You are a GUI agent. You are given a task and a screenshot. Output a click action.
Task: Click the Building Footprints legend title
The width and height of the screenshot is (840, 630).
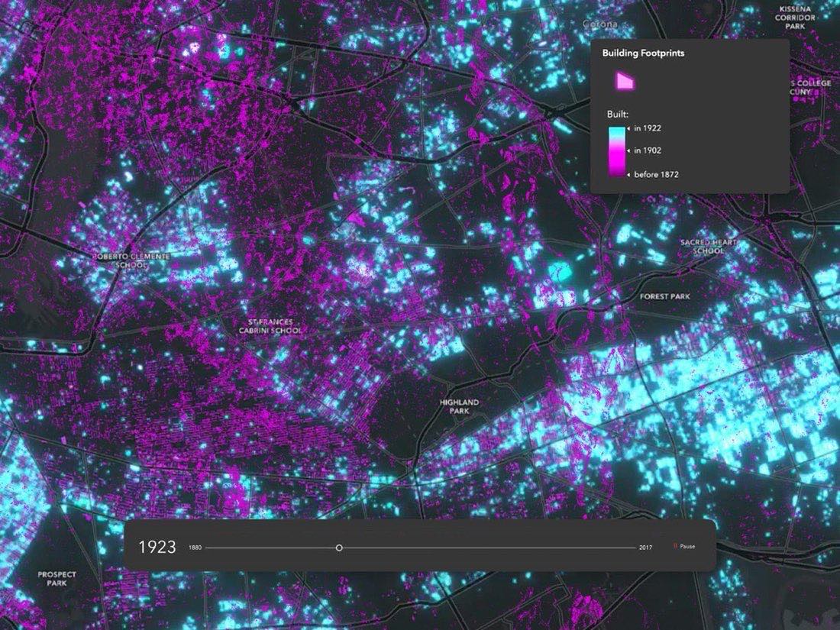click(x=643, y=53)
